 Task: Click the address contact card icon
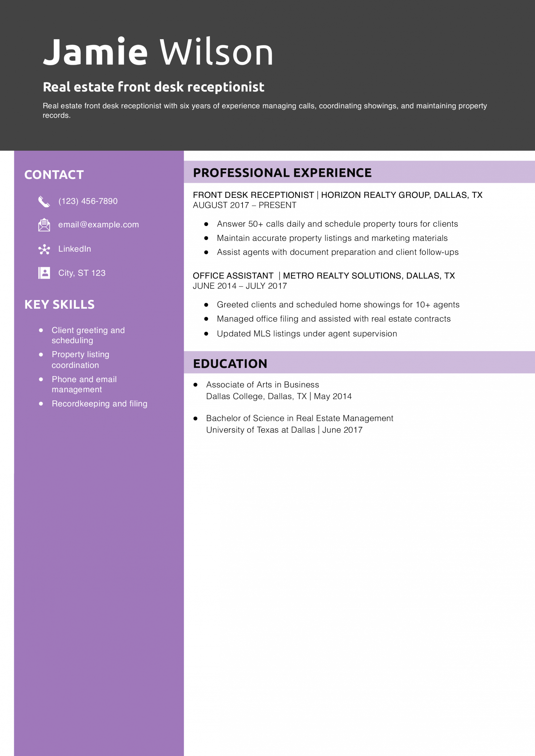point(44,273)
